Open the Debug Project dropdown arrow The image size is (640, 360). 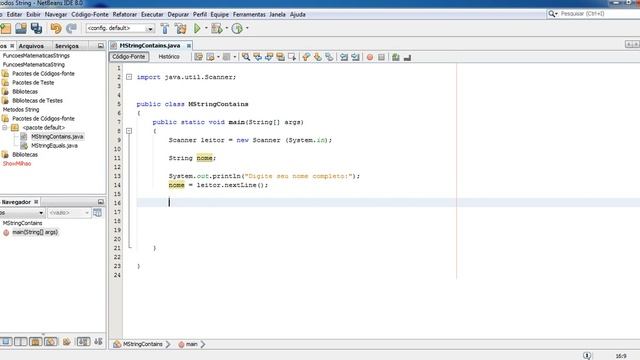227,28
